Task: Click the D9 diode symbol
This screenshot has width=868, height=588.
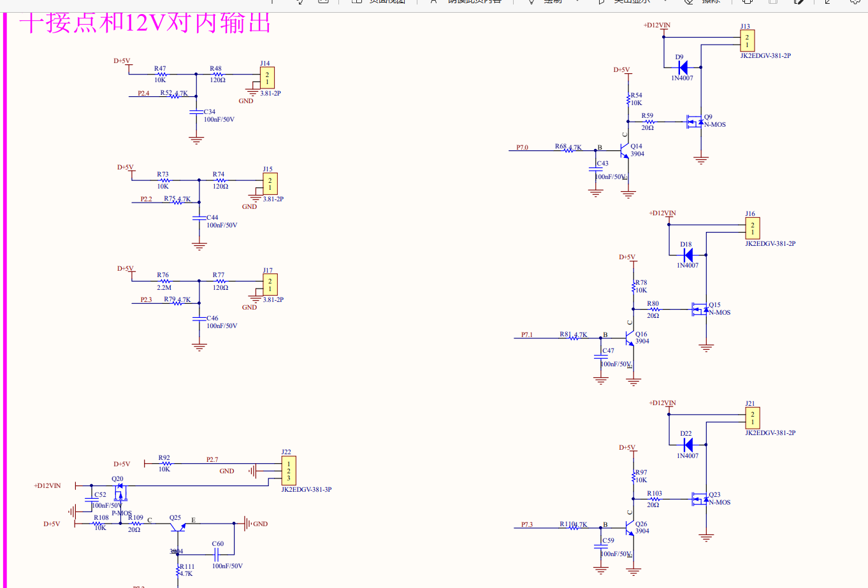Action: (683, 66)
